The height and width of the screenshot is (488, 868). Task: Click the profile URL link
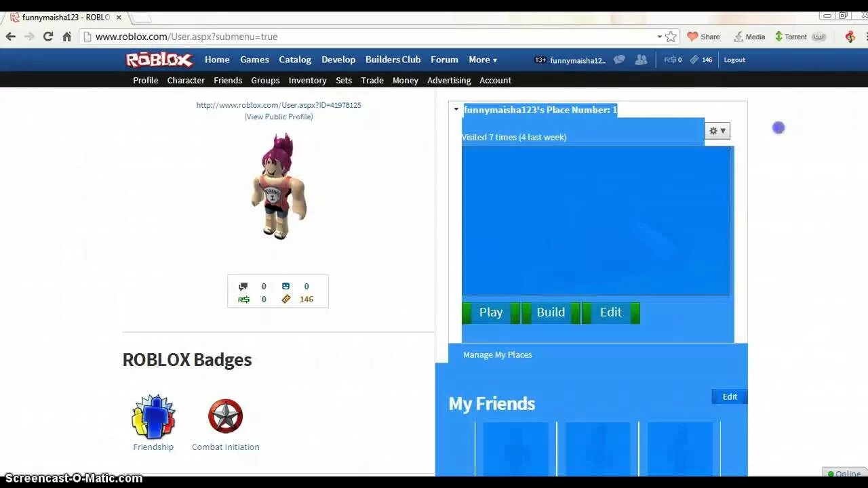(x=279, y=105)
